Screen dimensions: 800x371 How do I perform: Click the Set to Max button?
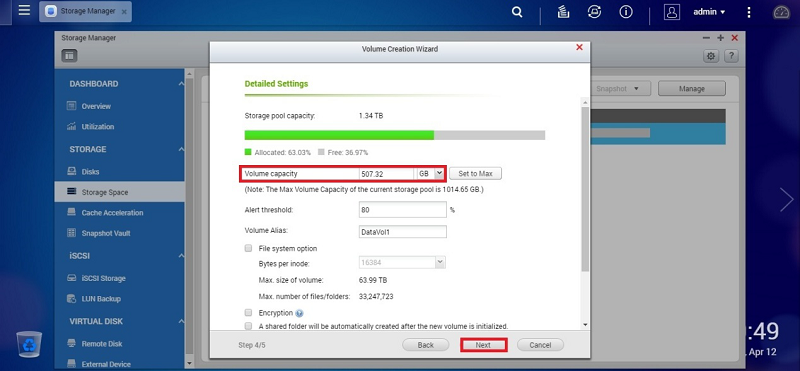(x=475, y=174)
